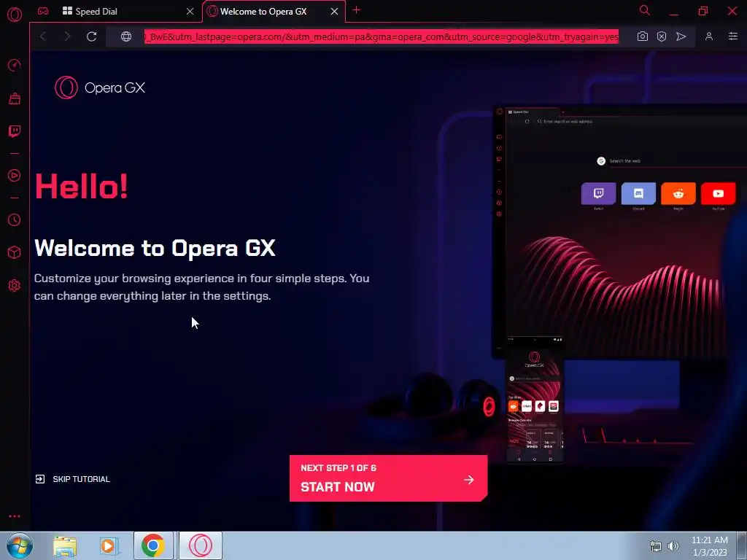The width and height of the screenshot is (747, 560).
Task: Go forward to the next page
Action: click(x=66, y=36)
